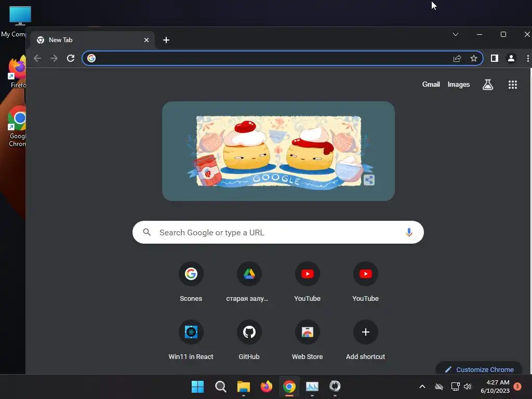Open the Google Doodle image
Screen dimensions: 532x399
pyautogui.click(x=278, y=151)
